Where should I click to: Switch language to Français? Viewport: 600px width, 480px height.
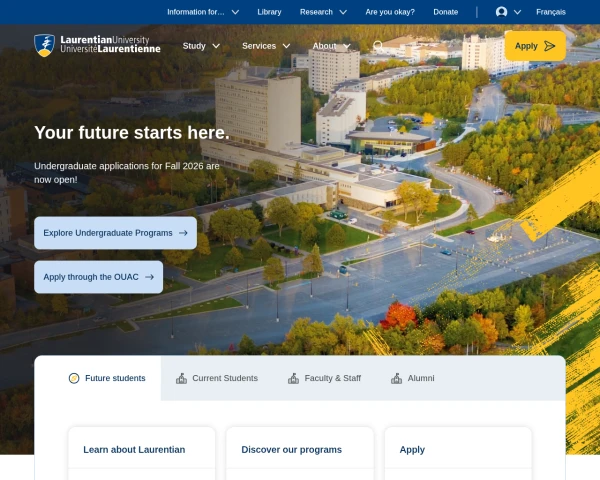point(551,12)
